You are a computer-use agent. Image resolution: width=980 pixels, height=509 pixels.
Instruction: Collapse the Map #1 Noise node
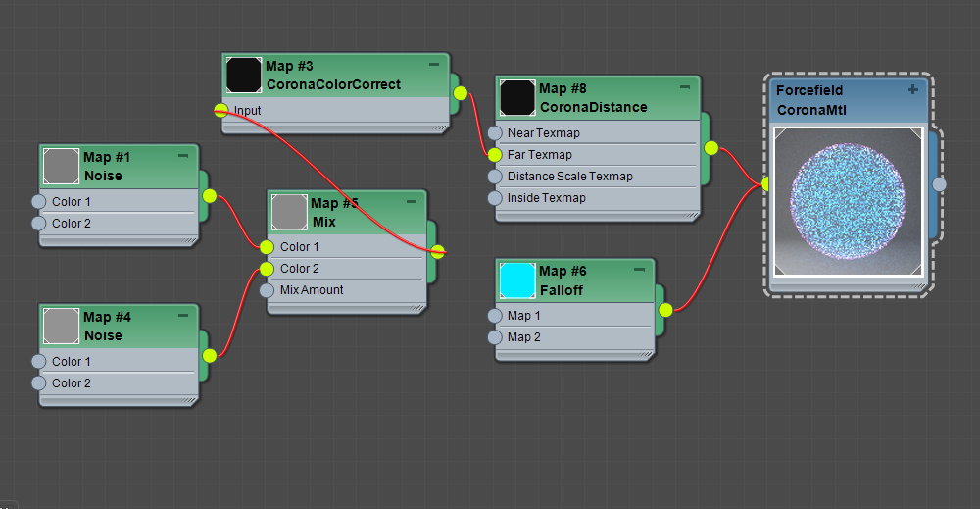[x=183, y=156]
